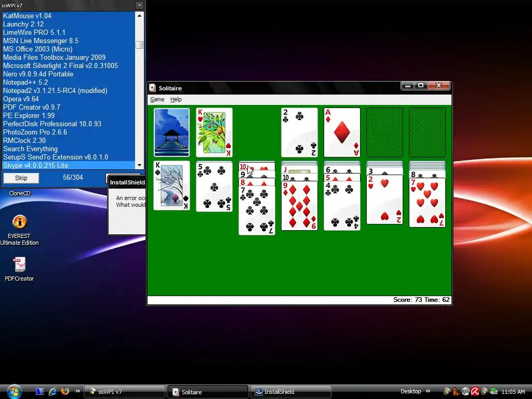Select Nero v9.0.9.4d Portable entry
Image resolution: width=532 pixels, height=399 pixels.
pyautogui.click(x=68, y=74)
